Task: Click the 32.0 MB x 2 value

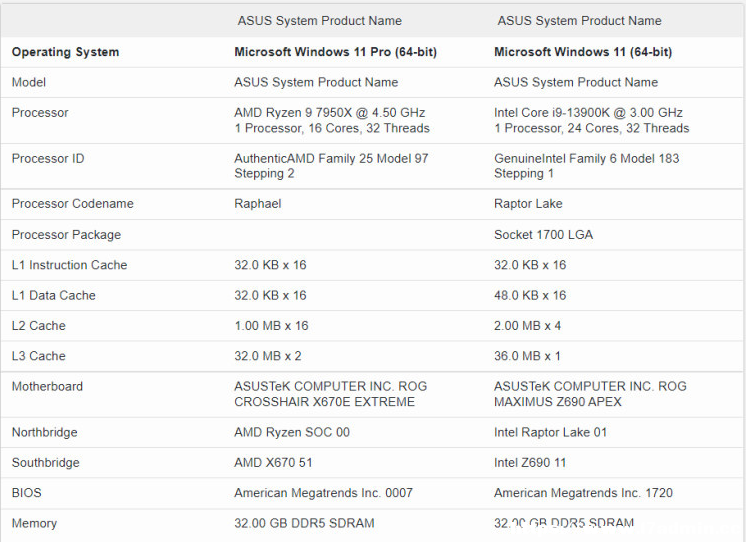Action: (267, 356)
